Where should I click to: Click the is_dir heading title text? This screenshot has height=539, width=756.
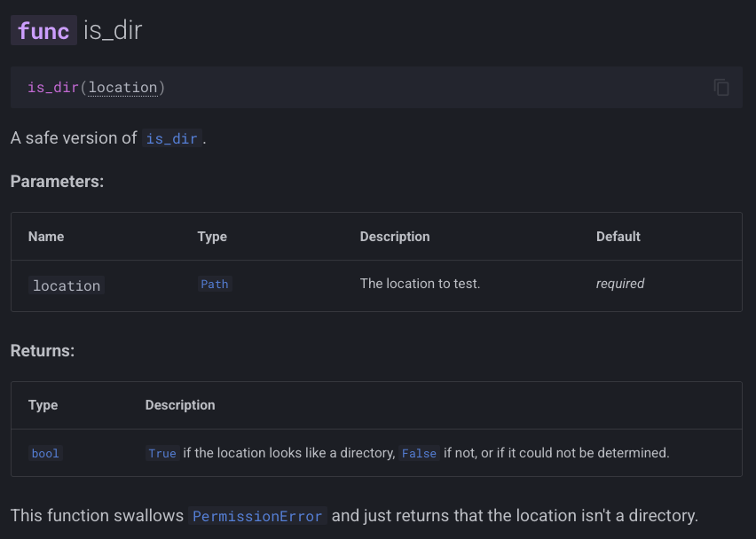click(113, 31)
